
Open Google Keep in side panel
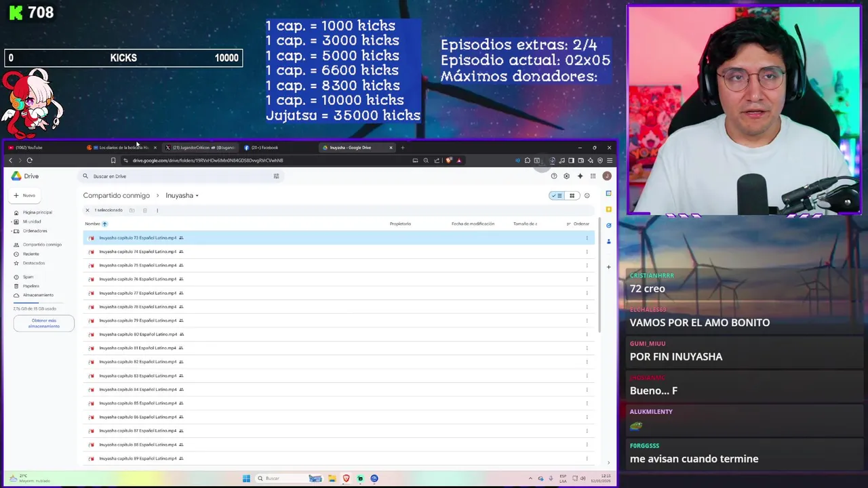click(609, 209)
